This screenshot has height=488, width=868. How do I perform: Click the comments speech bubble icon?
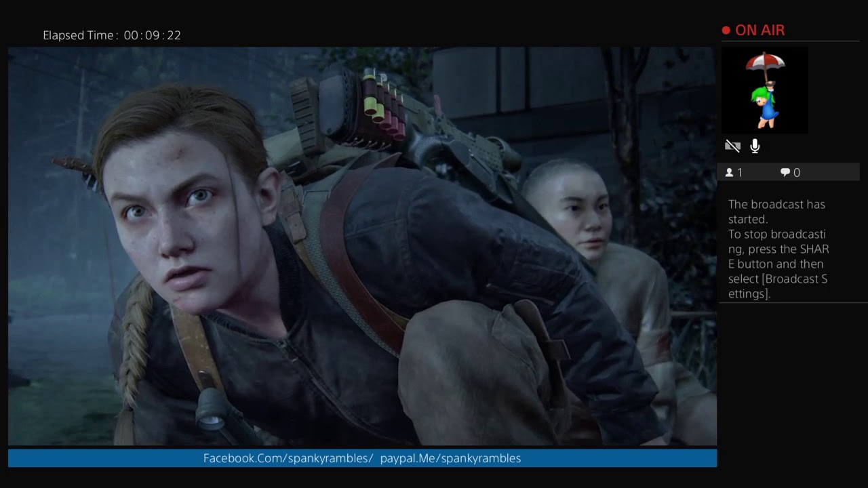tap(785, 173)
